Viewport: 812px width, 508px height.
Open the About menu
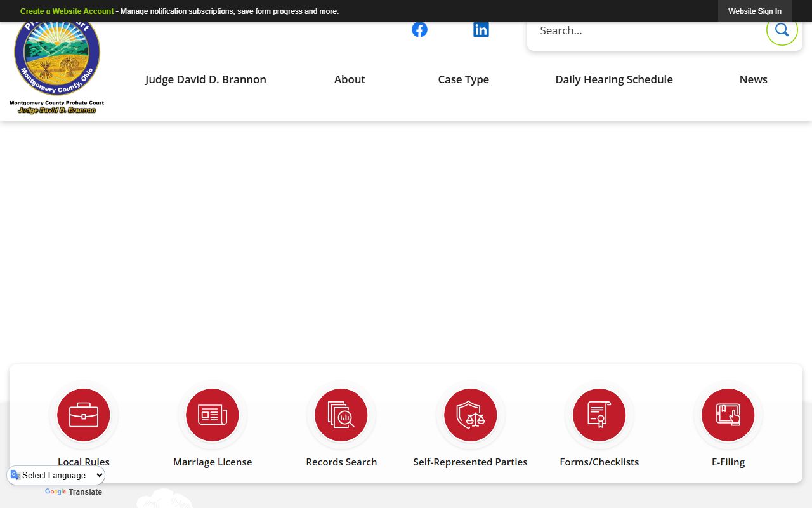tap(350, 79)
